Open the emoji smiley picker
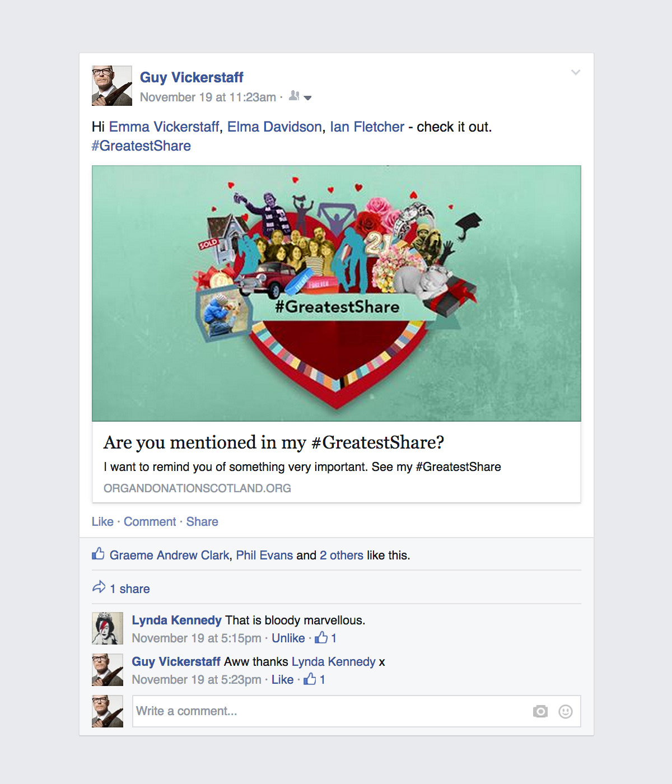 [x=566, y=711]
